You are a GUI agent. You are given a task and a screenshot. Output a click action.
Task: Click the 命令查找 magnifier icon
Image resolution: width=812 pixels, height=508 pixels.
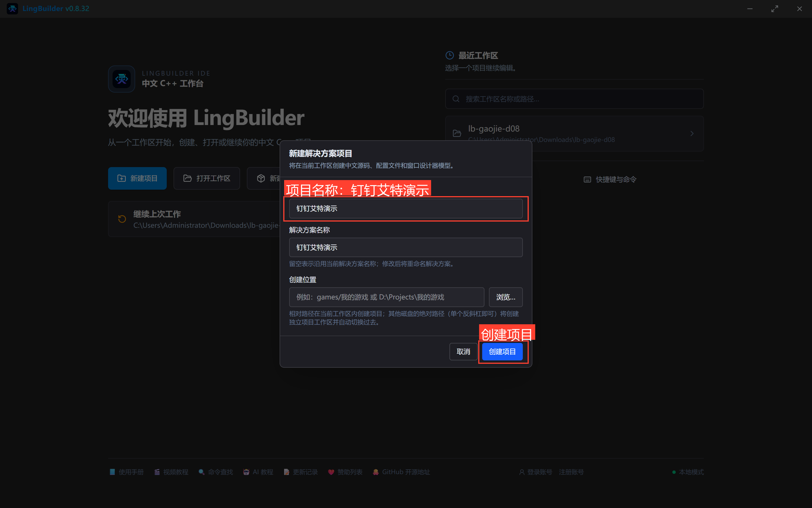click(x=201, y=472)
